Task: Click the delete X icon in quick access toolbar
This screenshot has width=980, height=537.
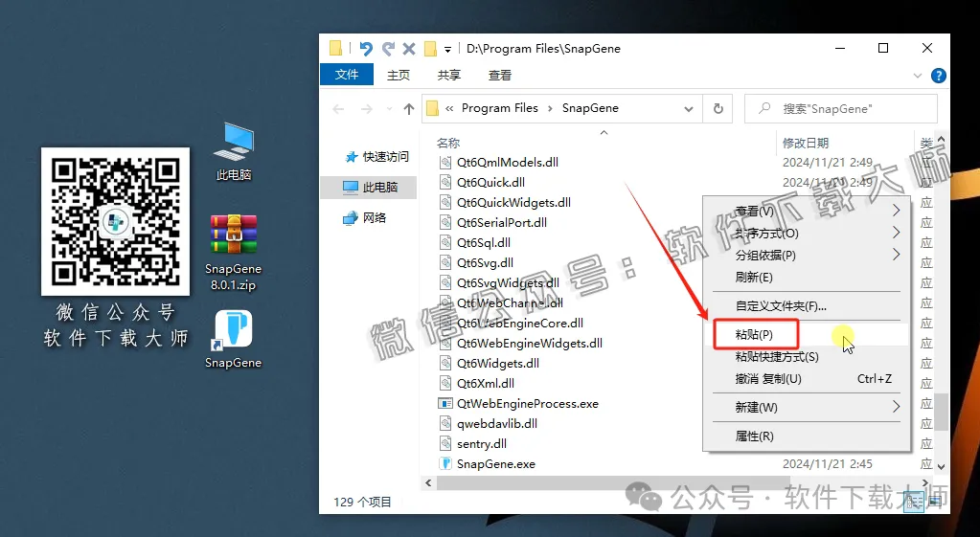Action: 409,48
